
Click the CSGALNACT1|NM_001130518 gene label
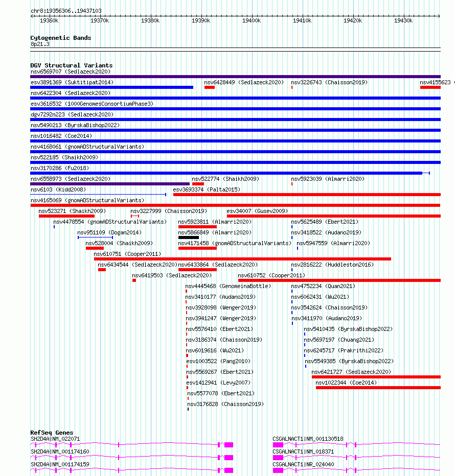point(308,439)
